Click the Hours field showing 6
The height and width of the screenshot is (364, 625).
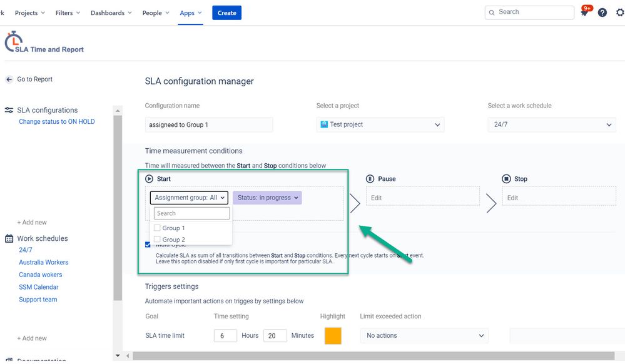tap(225, 336)
